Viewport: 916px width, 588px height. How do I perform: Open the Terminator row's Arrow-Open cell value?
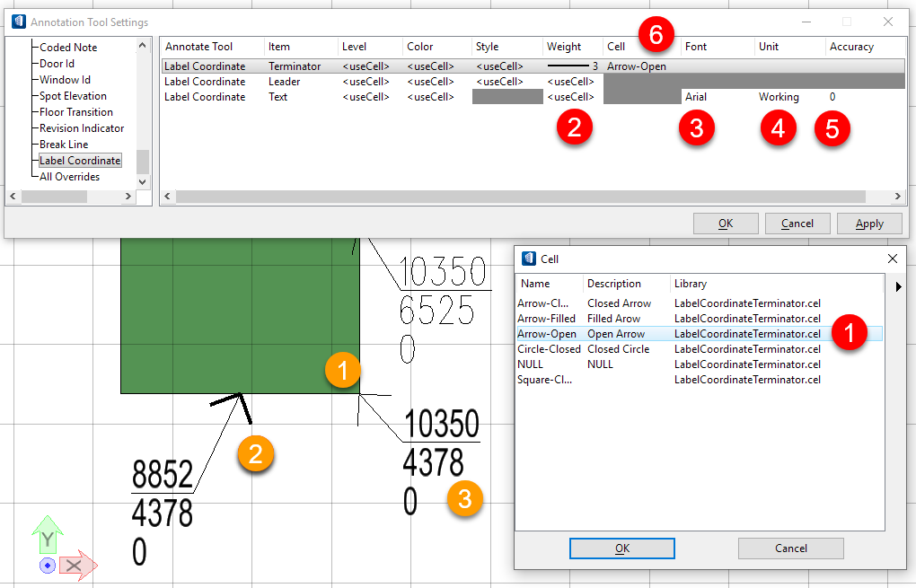click(637, 66)
